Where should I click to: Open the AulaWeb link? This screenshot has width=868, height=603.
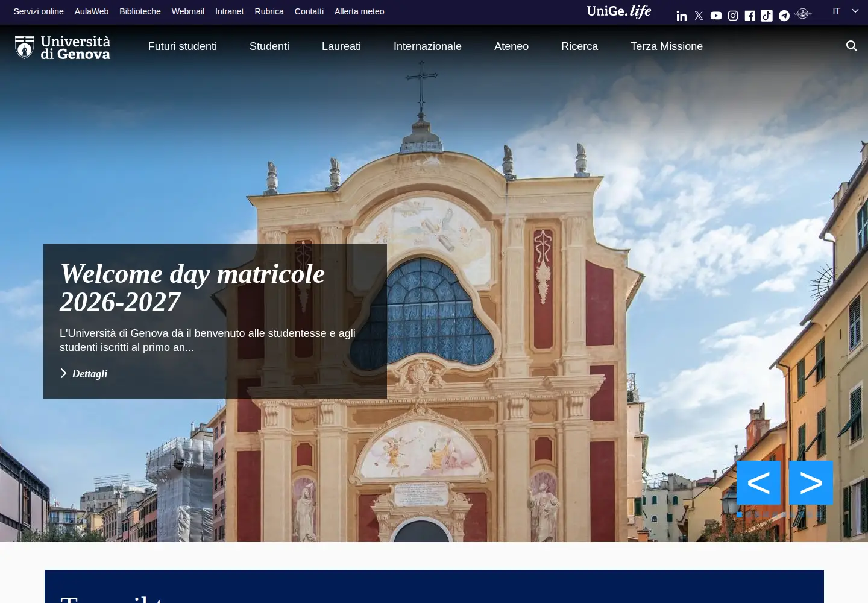click(92, 11)
